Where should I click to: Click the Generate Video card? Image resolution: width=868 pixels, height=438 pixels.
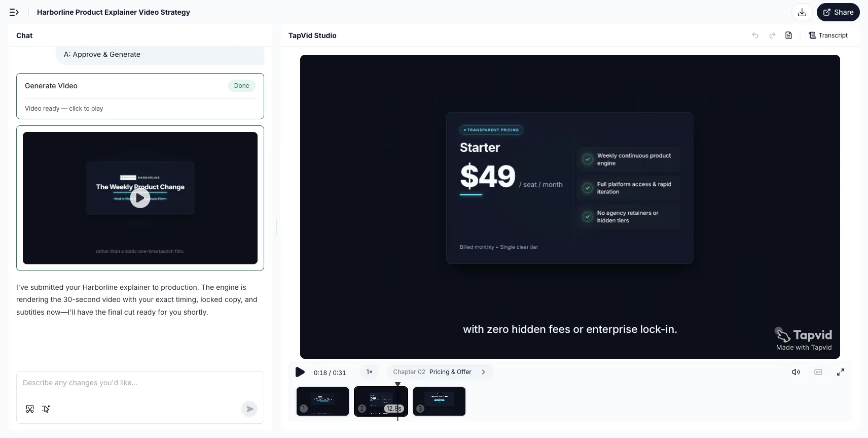(x=140, y=96)
